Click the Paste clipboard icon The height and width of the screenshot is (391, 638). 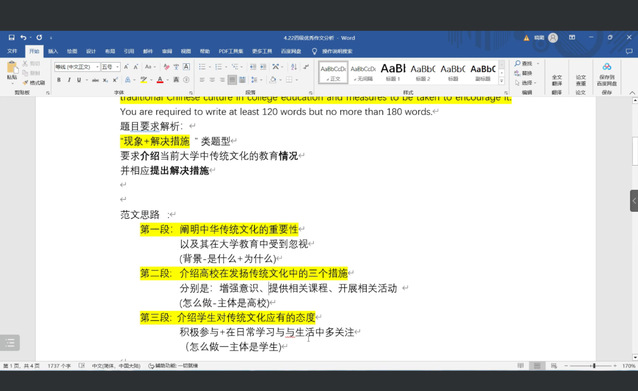coord(12,67)
